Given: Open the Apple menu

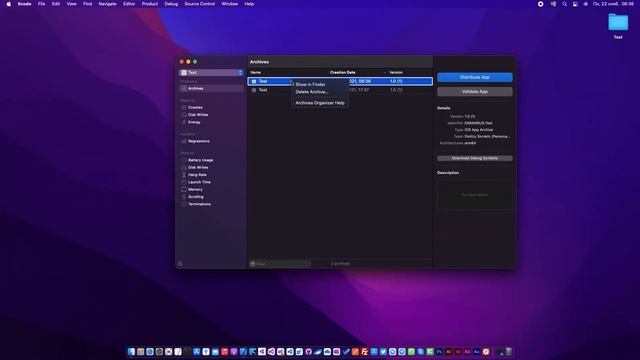Looking at the screenshot, I should 9,4.
